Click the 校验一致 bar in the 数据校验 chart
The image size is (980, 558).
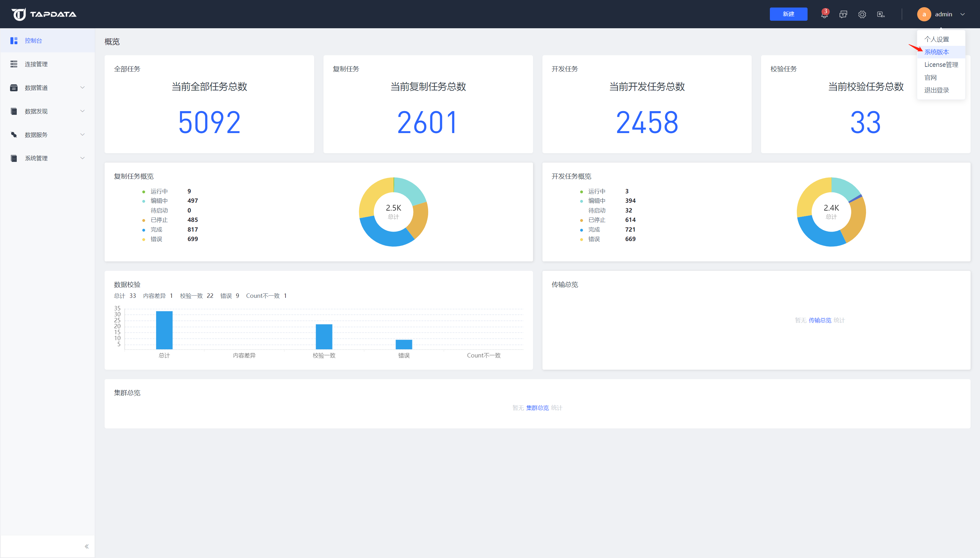click(324, 336)
